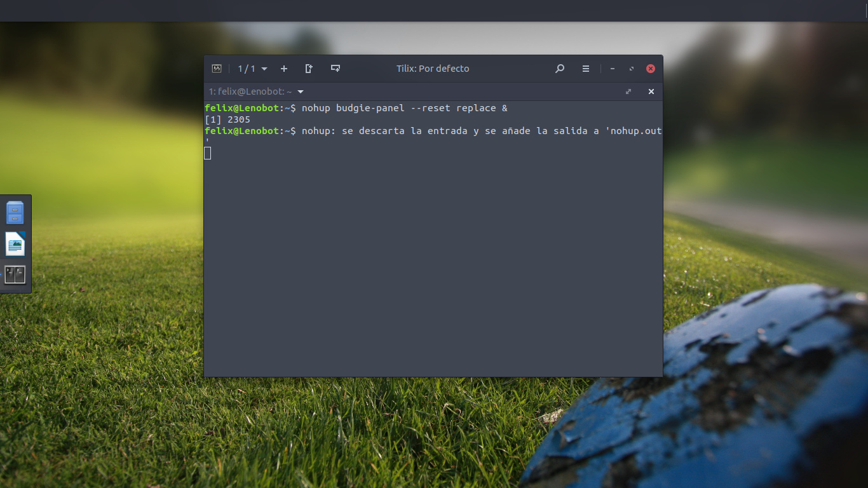
Task: Open the Tilix hamburger menu
Action: 586,69
